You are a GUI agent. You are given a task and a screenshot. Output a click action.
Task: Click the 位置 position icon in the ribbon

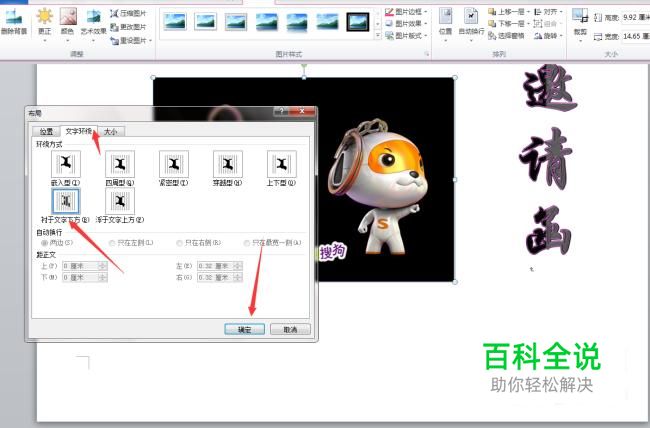click(x=445, y=17)
